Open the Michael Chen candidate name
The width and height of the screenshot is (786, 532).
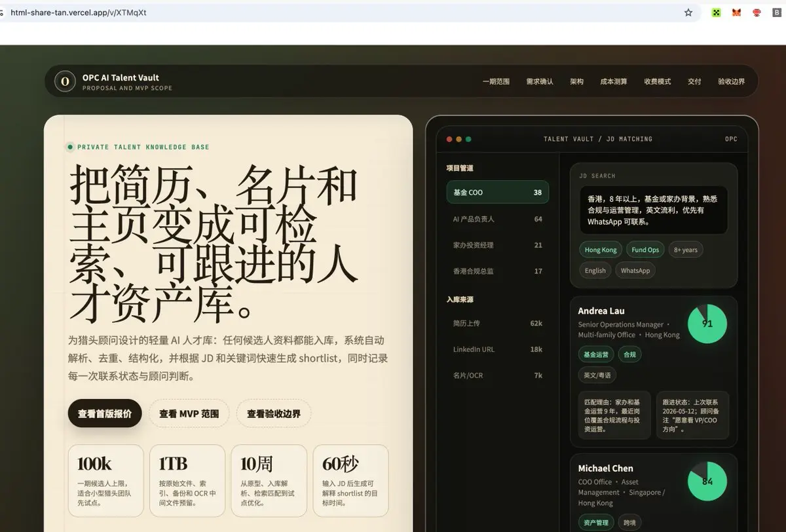click(605, 468)
